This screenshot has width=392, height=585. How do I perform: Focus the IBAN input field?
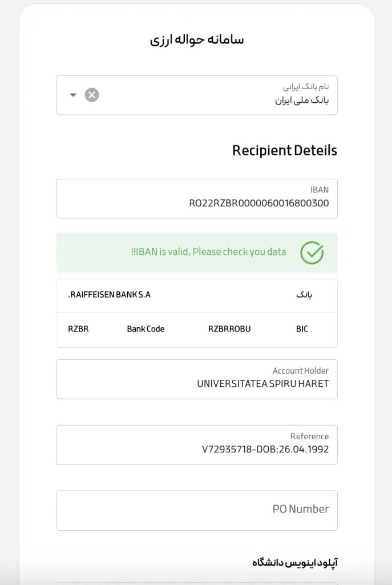click(197, 198)
